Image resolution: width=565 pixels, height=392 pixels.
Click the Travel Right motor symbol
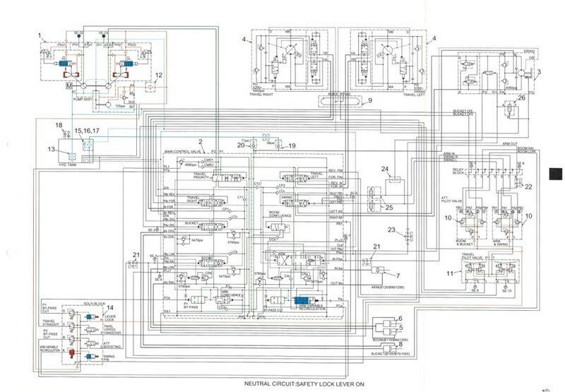289,49
